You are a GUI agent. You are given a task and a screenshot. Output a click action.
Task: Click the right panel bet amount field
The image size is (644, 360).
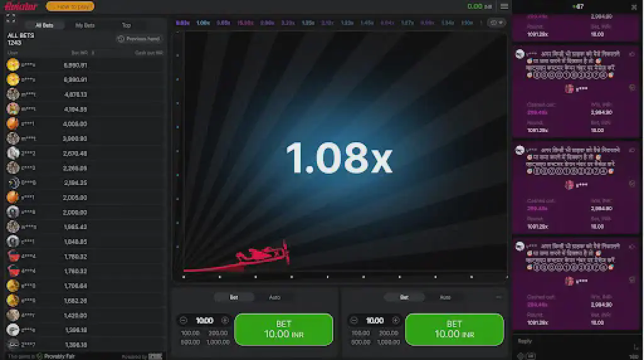point(375,320)
